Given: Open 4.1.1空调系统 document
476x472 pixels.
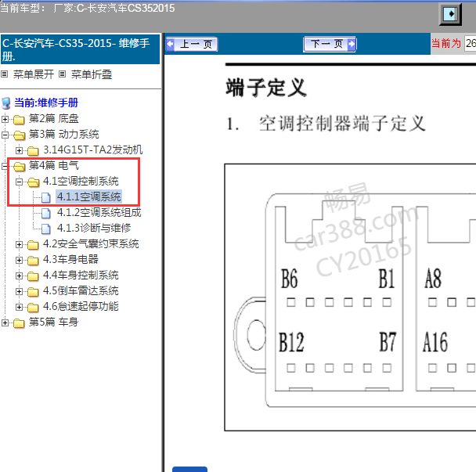Looking at the screenshot, I should pos(89,196).
